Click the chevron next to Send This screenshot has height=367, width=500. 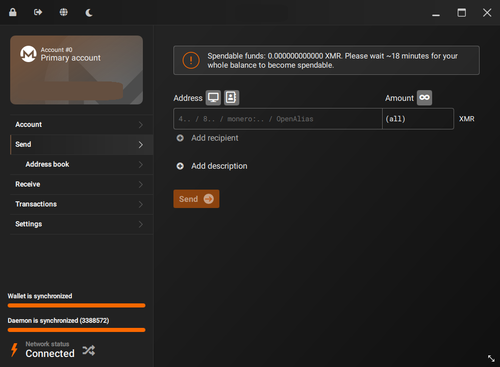141,145
